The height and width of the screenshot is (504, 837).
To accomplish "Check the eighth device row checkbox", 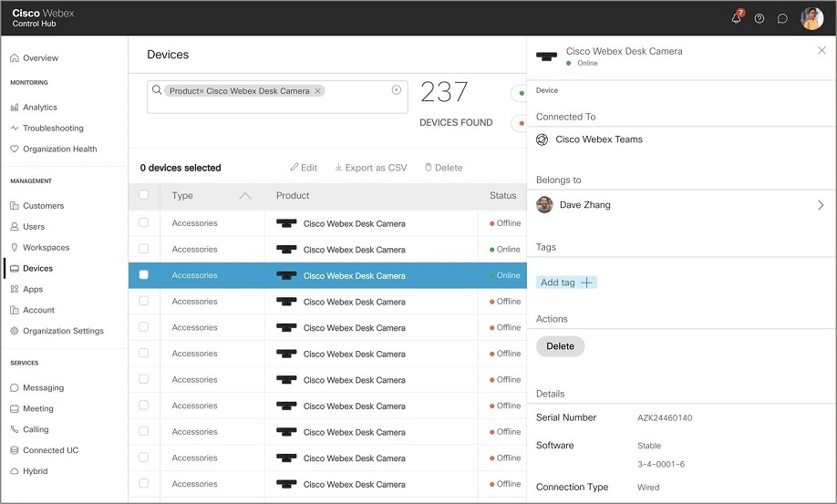I will (x=143, y=406).
